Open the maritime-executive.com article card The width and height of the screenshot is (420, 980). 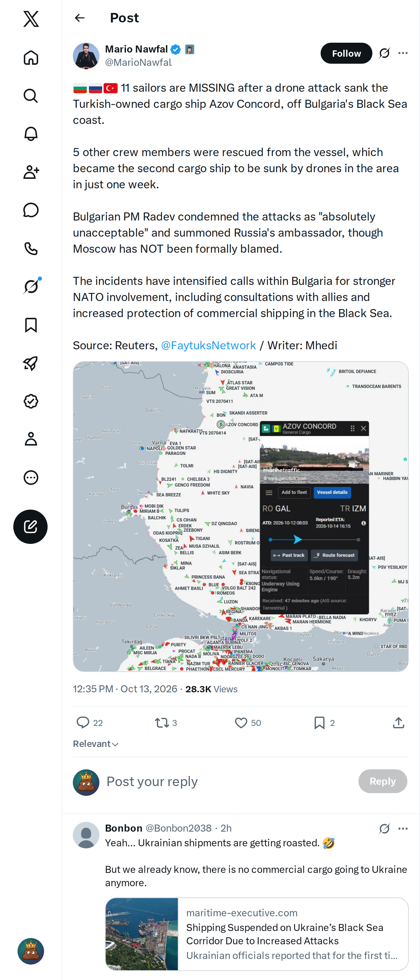pyautogui.click(x=257, y=933)
